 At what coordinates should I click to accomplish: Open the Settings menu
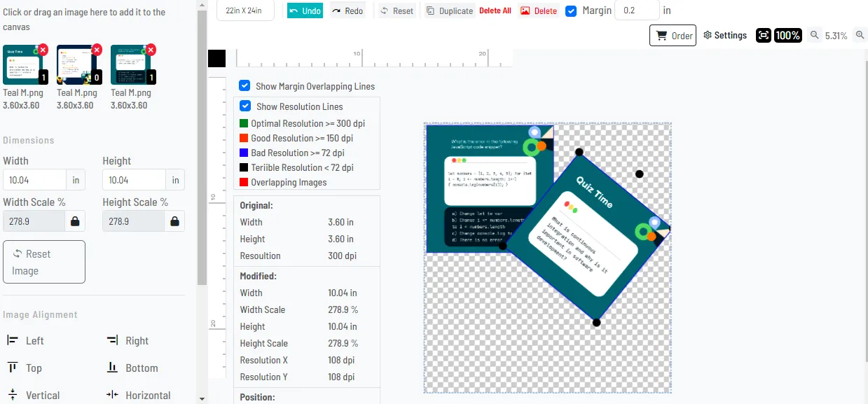coord(725,36)
